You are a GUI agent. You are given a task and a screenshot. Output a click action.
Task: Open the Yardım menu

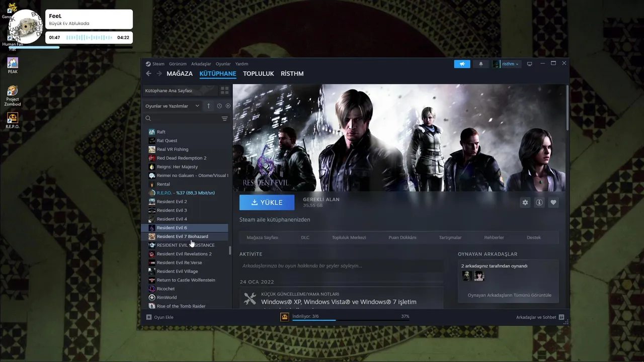[x=242, y=64]
